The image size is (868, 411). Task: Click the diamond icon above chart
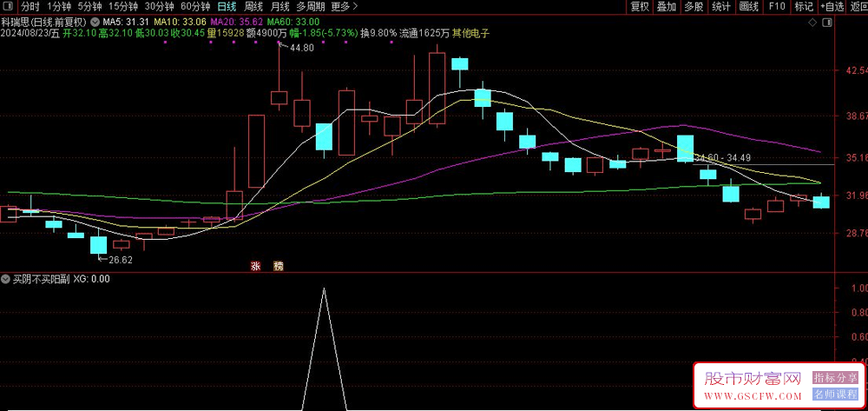(x=812, y=22)
